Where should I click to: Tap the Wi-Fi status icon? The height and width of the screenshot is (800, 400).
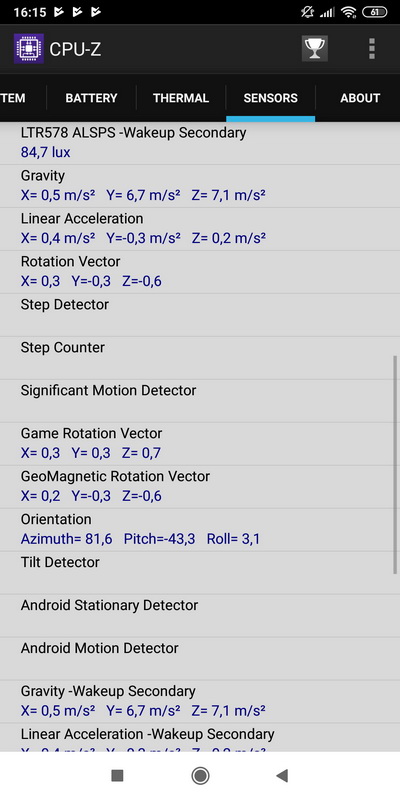point(348,12)
